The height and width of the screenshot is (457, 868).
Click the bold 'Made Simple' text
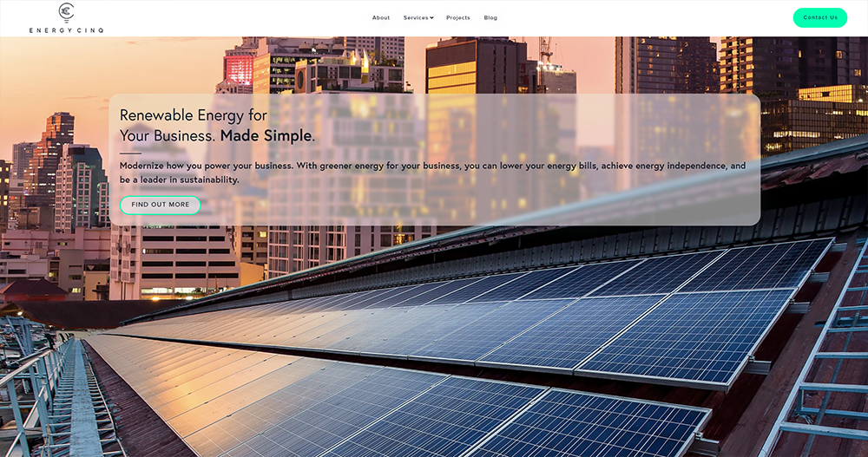266,136
